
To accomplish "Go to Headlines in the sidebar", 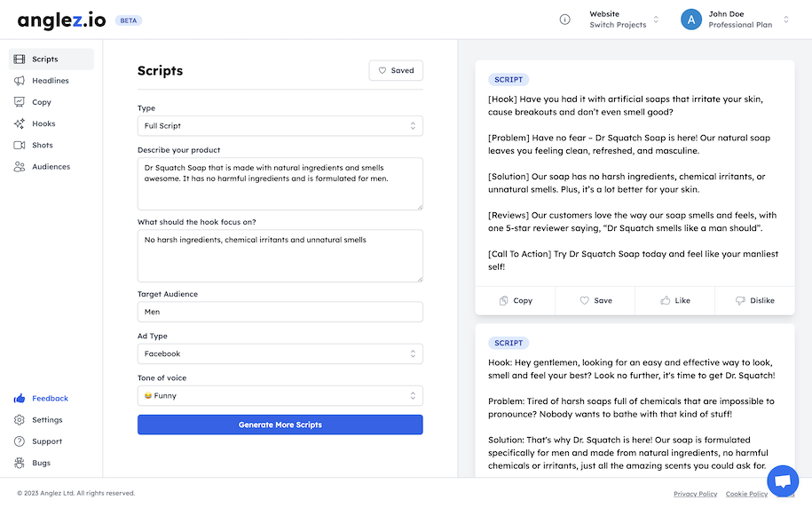I will [x=51, y=81].
